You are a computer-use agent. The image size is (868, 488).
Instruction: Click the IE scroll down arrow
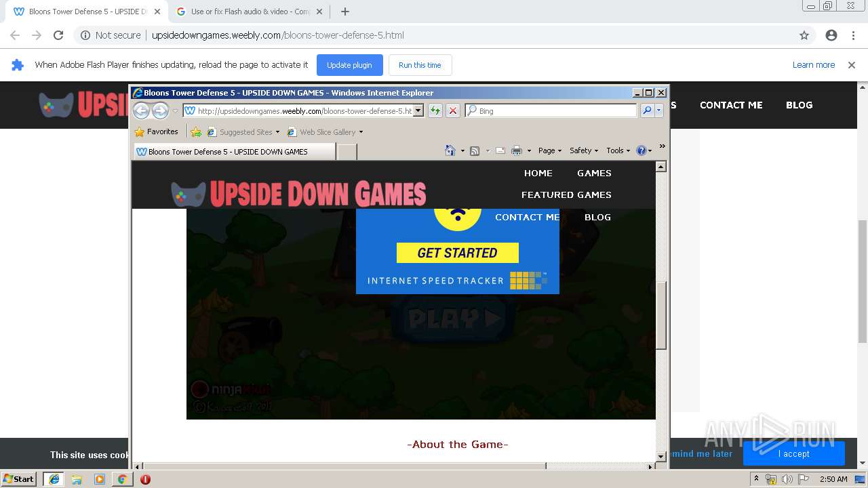pos(661,457)
